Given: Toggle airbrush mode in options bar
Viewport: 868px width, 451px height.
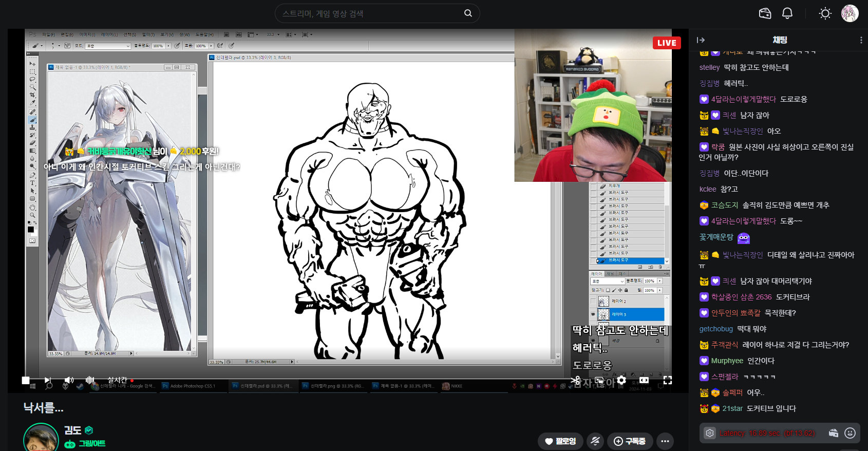Looking at the screenshot, I should [220, 46].
